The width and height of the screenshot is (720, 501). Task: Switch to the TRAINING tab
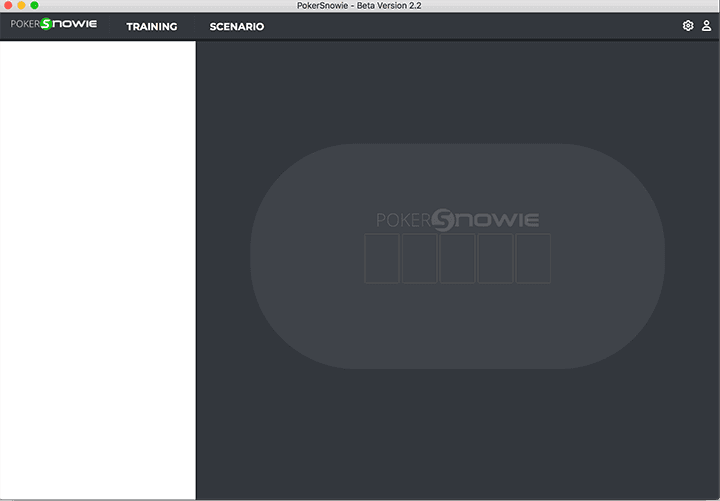coord(152,27)
